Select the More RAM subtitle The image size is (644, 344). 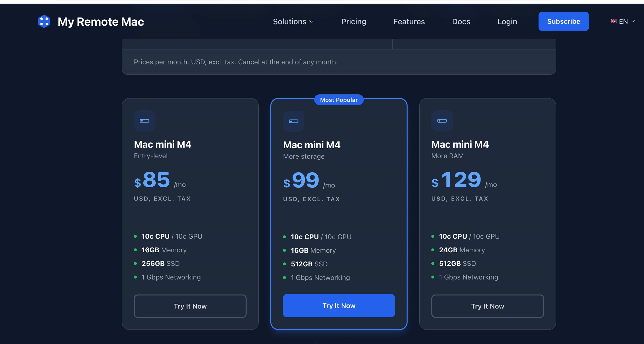point(448,156)
